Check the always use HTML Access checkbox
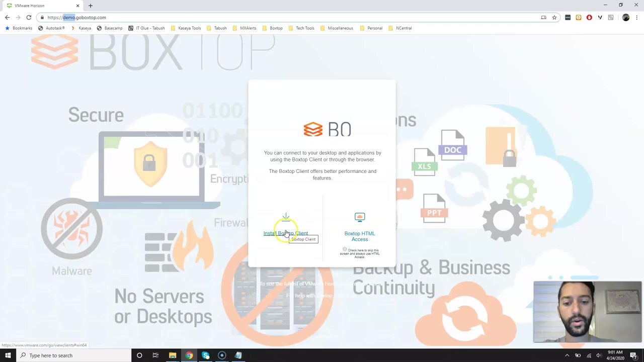 point(345,249)
